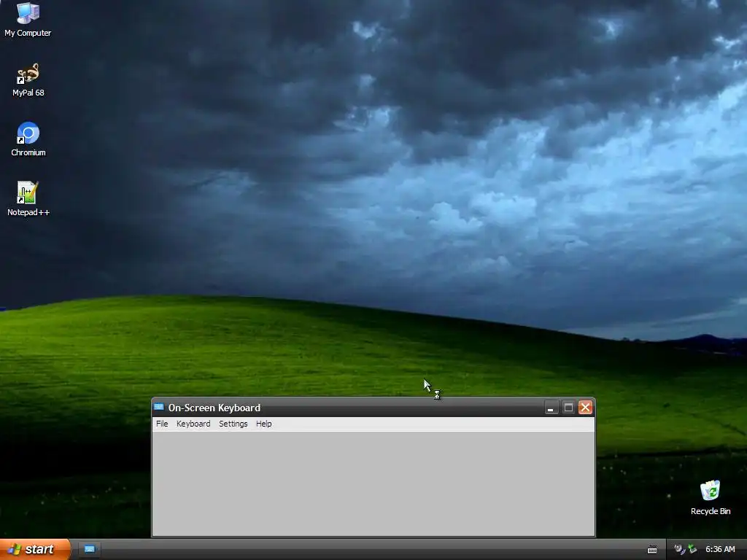Image resolution: width=747 pixels, height=560 pixels.
Task: Open the Help menu
Action: point(263,424)
